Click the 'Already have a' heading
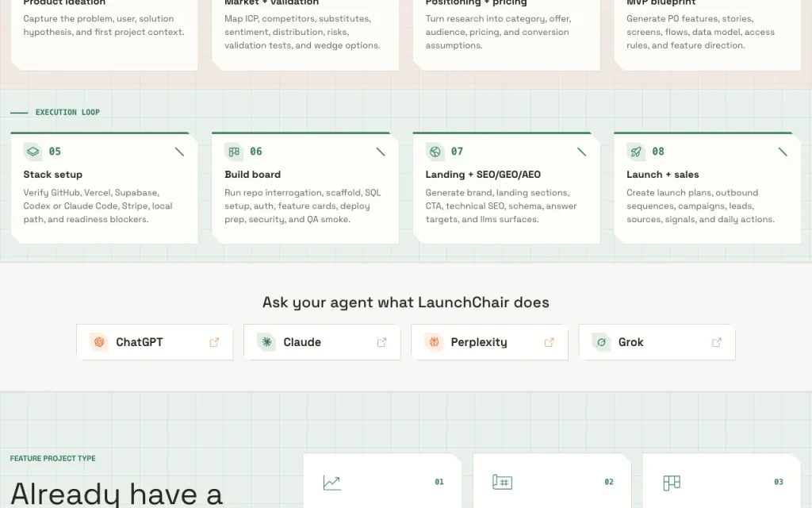812x508 pixels. [x=117, y=494]
